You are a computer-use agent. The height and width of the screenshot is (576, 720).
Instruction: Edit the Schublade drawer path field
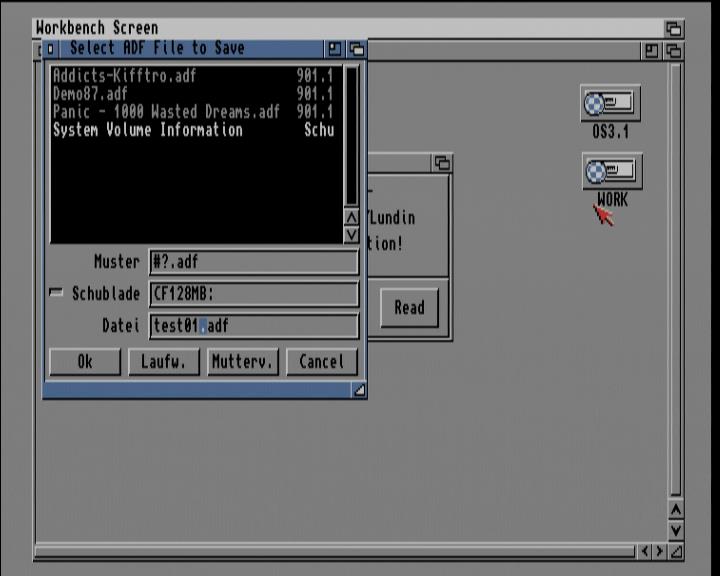coord(254,294)
